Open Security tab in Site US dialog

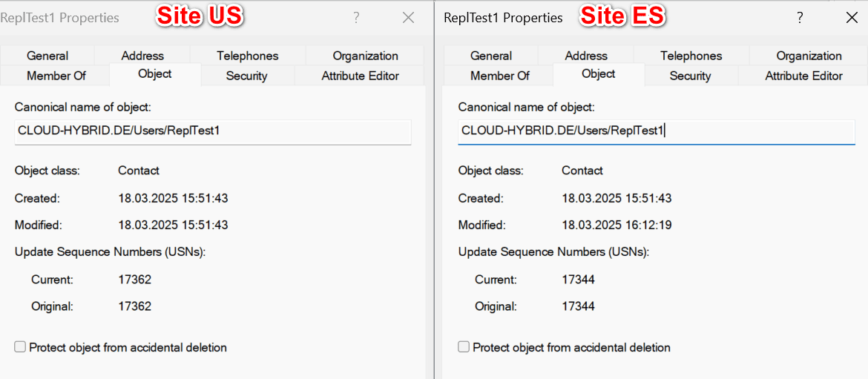click(x=246, y=76)
